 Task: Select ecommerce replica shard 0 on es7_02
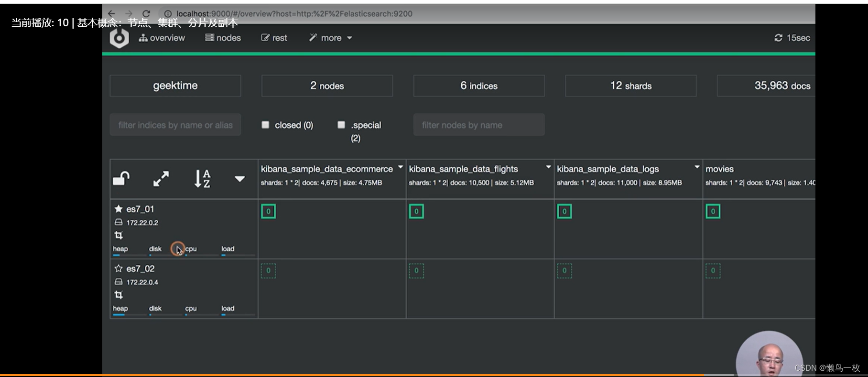point(268,271)
